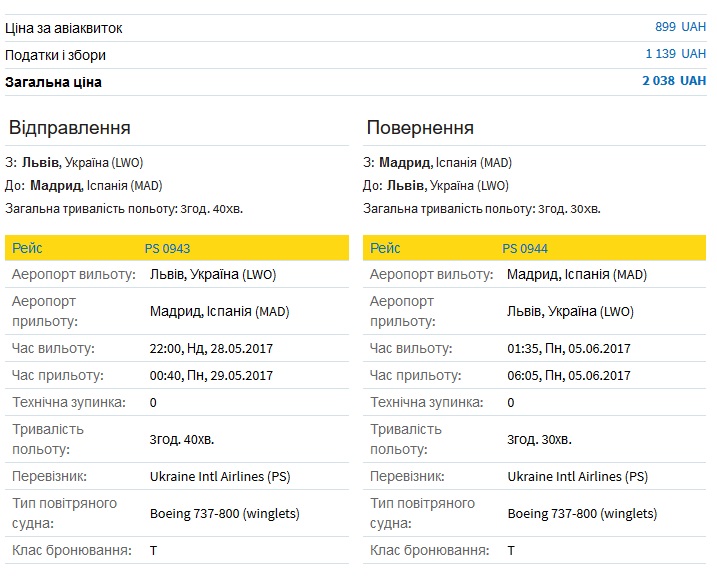
Task: Click the "Ціна за авіаквиток" label
Action: click(x=64, y=28)
